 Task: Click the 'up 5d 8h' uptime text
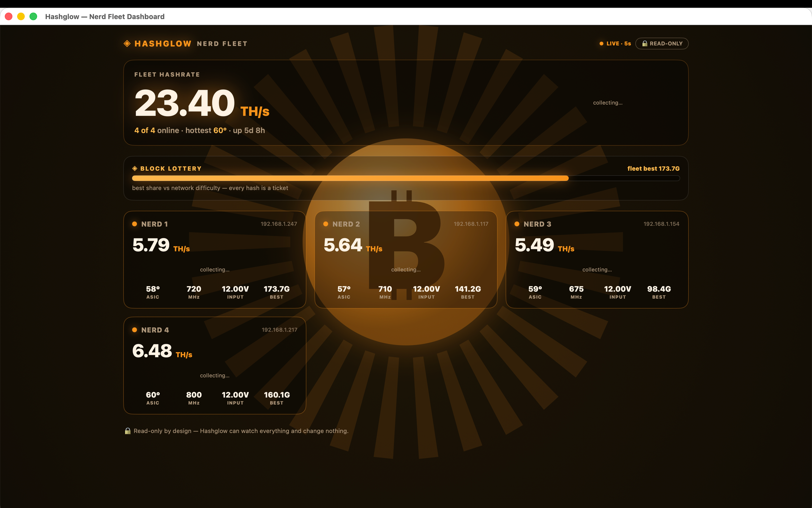[249, 130]
